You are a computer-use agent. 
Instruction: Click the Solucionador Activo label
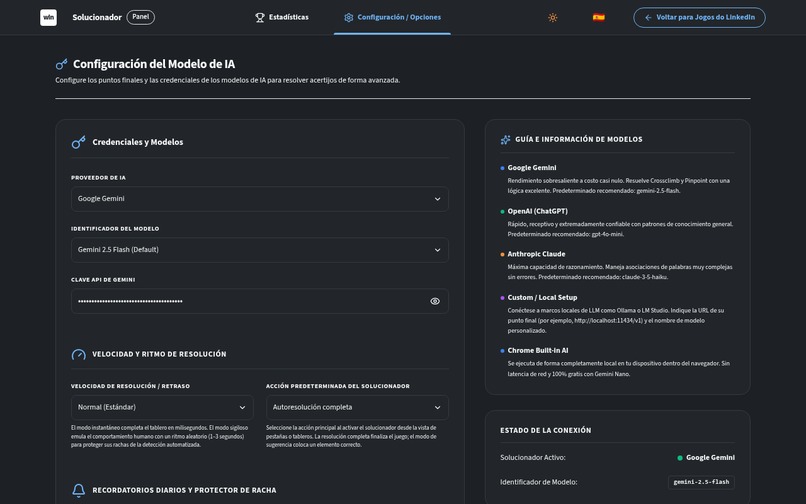(533, 457)
